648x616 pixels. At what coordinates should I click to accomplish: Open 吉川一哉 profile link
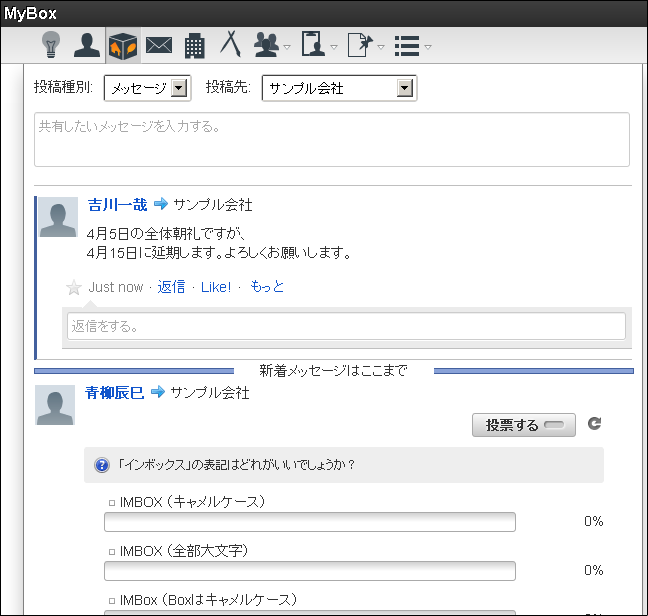[x=117, y=205]
